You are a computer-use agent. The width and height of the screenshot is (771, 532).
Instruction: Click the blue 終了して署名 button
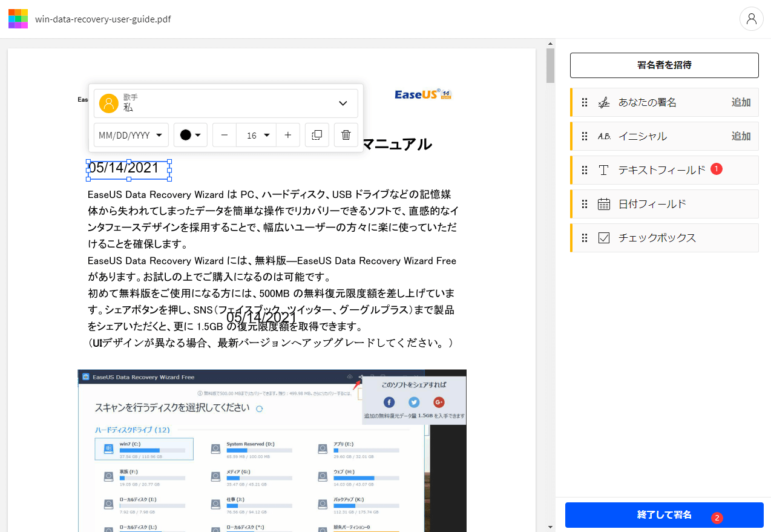point(664,515)
